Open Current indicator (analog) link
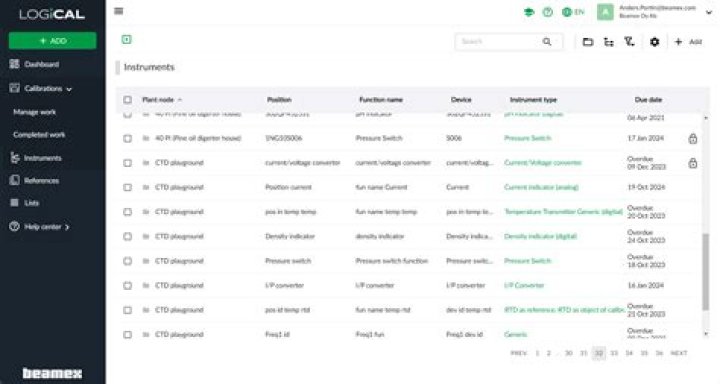720x384 pixels. 541,187
